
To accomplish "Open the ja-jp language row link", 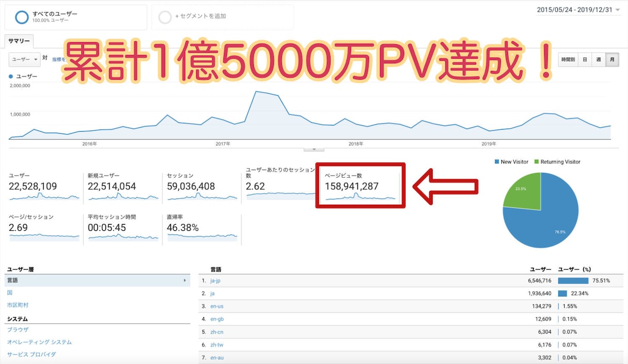I will click(215, 281).
